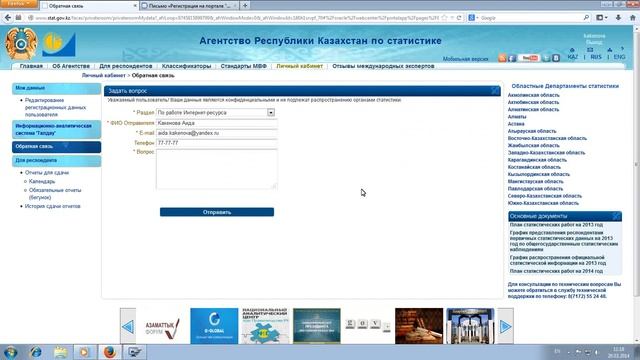This screenshot has height=360, width=640.
Task: Expand the 'Обратная связь' sidebar item arrow
Action: (66, 146)
